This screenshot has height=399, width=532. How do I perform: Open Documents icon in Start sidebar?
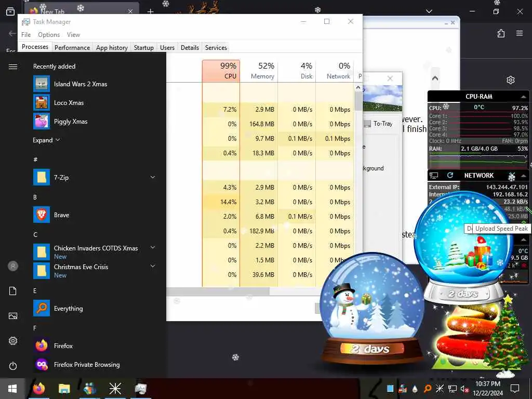[x=13, y=291]
